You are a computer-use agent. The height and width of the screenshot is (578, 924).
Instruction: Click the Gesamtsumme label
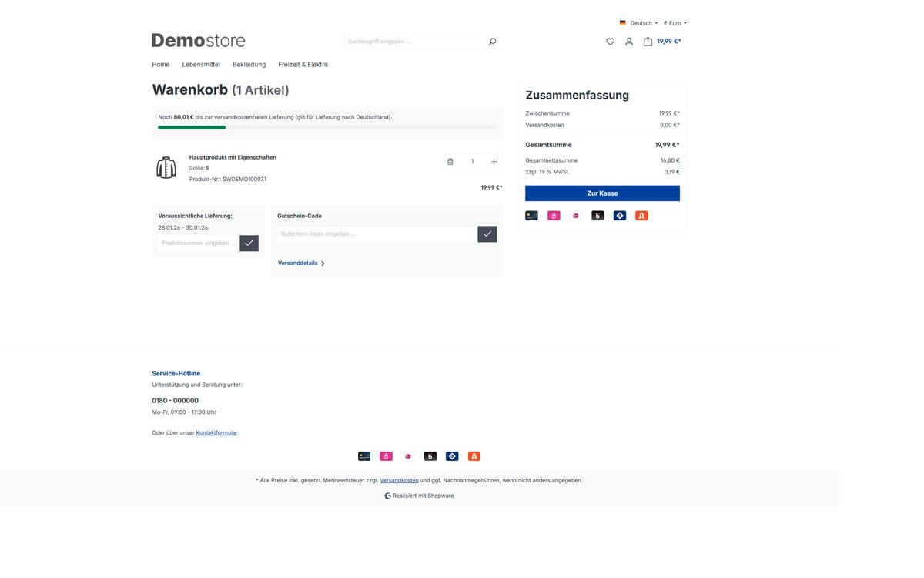point(548,145)
